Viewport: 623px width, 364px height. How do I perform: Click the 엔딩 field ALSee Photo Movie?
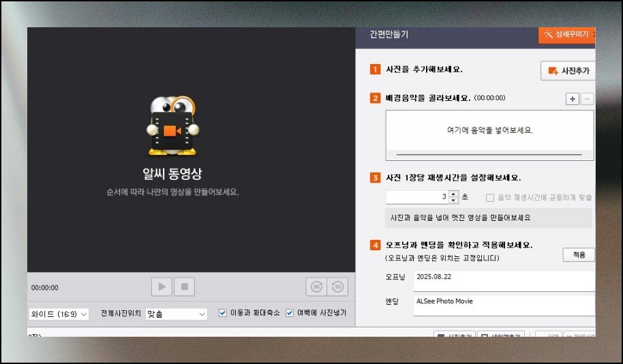point(504,305)
